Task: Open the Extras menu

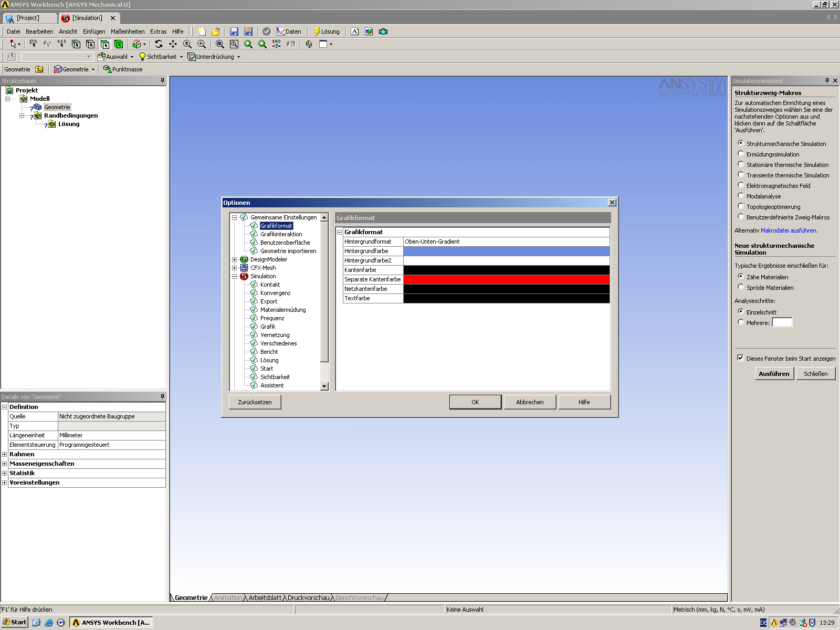Action: point(158,31)
